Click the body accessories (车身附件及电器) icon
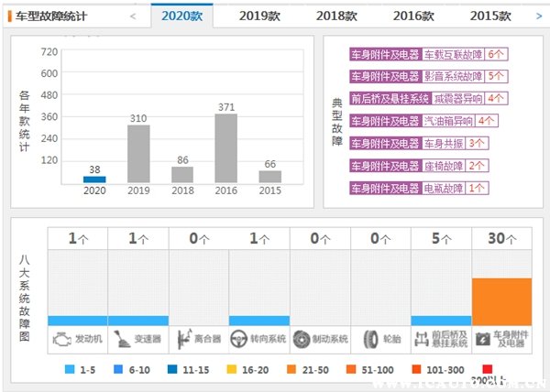This screenshot has height=392, width=550. pyautogui.click(x=485, y=338)
